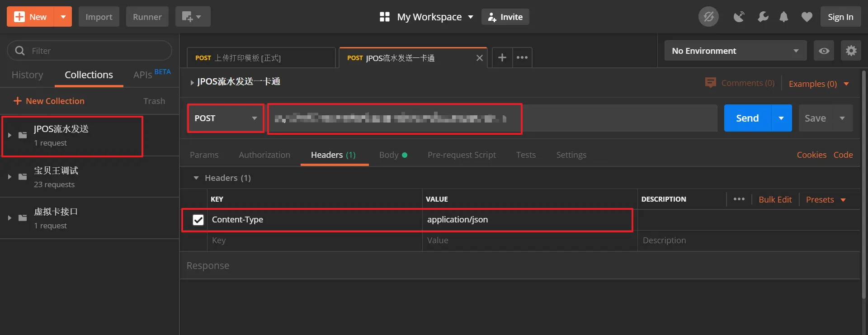Switch to the Params tab
868x335 pixels.
[x=204, y=155]
